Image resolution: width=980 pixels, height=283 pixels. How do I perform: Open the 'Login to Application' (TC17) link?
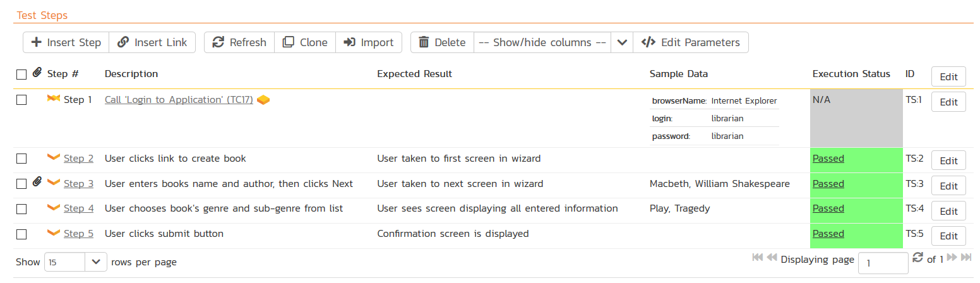[x=179, y=100]
